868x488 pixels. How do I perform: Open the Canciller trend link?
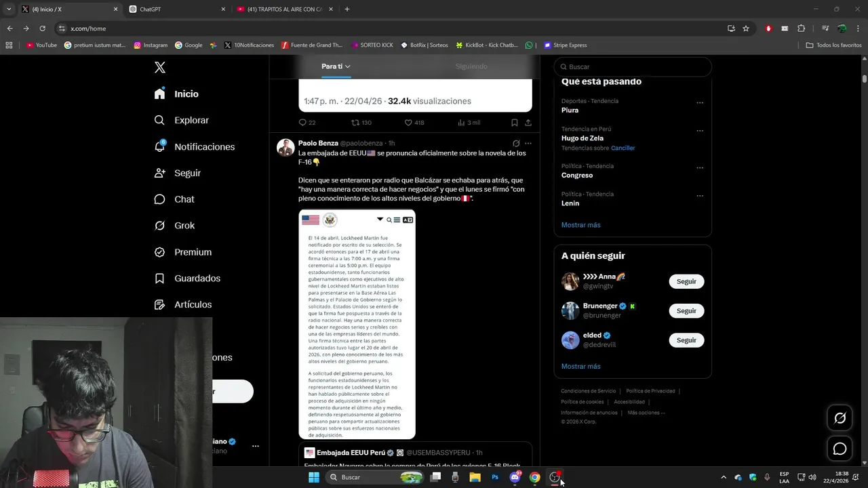click(x=623, y=148)
